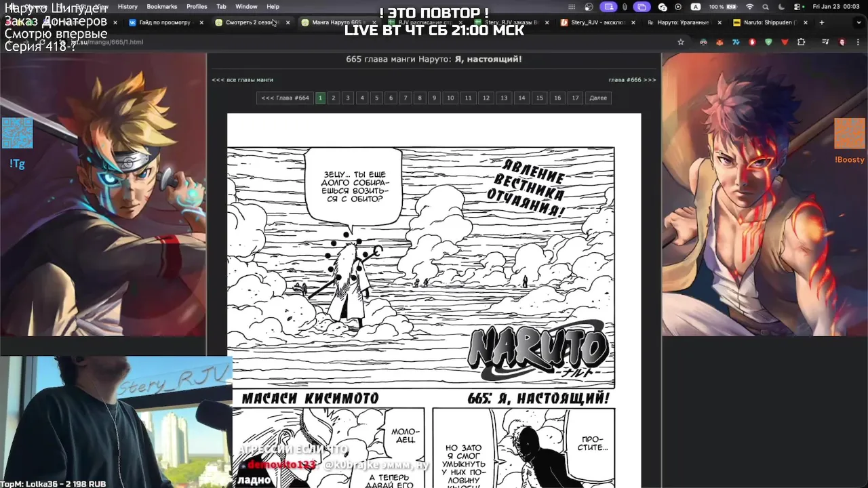This screenshot has width=868, height=488.
Task: Open a new browser tab with plus
Action: coord(821,22)
